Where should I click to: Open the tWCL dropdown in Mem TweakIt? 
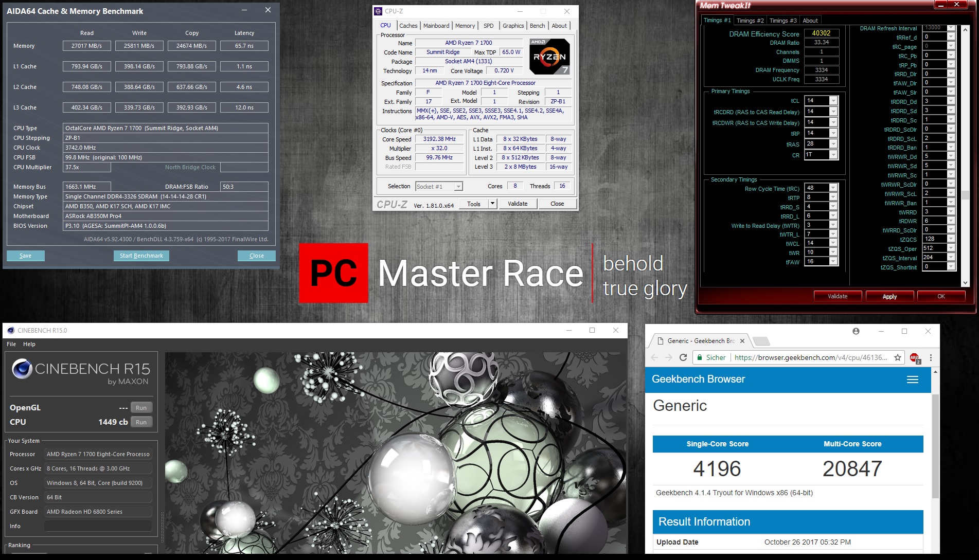point(833,243)
